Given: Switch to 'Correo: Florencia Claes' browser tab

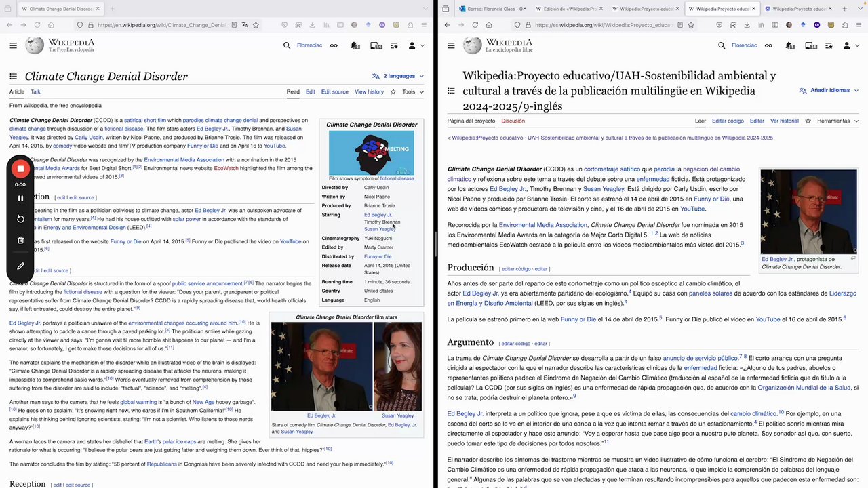Looking at the screenshot, I should [x=493, y=9].
